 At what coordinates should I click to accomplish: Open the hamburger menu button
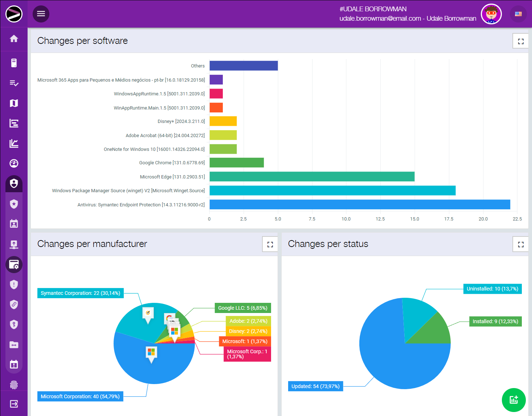[x=41, y=14]
